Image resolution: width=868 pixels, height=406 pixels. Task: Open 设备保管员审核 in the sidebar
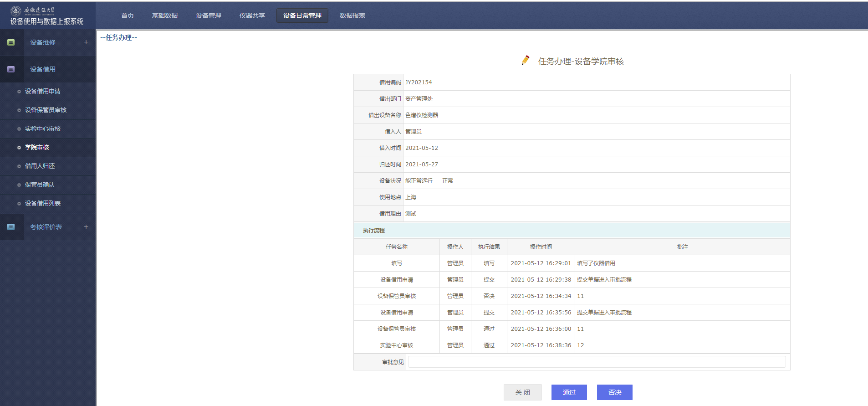pyautogui.click(x=46, y=110)
